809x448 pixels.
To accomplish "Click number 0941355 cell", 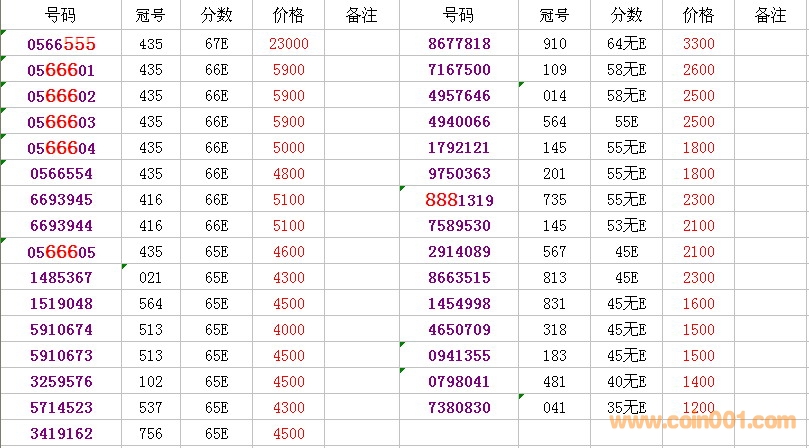I will [x=459, y=356].
